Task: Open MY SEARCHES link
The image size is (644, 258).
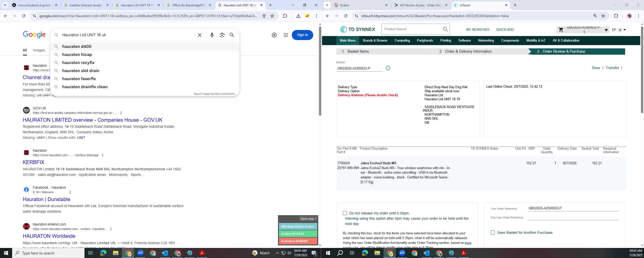Action: click(477, 30)
